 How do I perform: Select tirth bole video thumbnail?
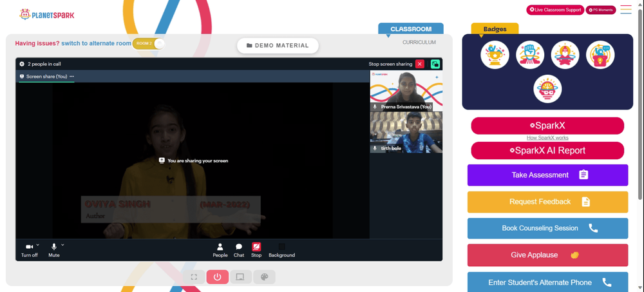pos(406,132)
